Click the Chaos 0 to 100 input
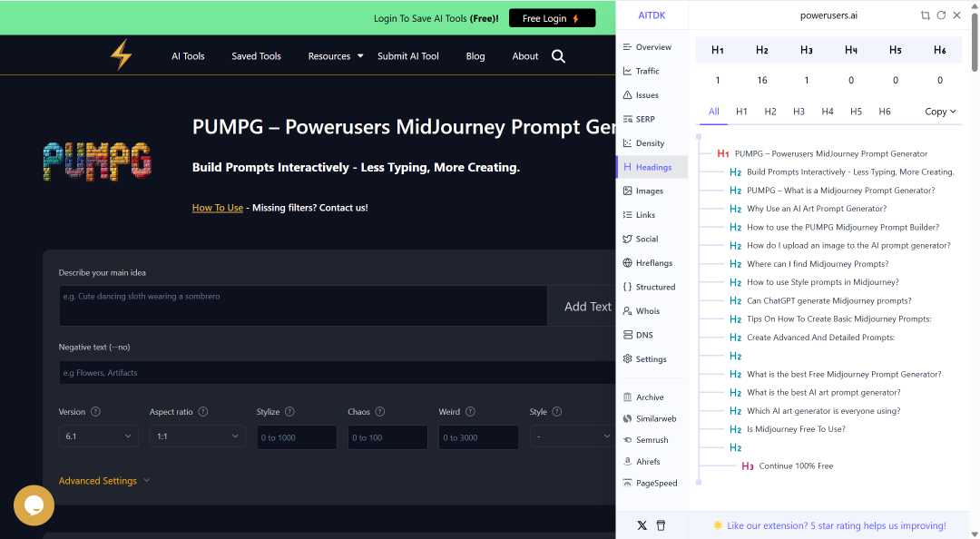This screenshot has height=539, width=980. (387, 437)
